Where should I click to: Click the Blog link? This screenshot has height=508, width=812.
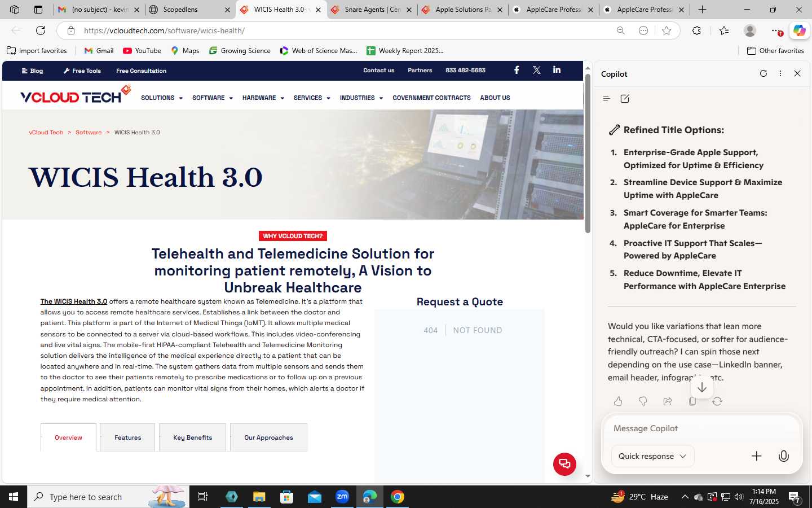(32, 71)
